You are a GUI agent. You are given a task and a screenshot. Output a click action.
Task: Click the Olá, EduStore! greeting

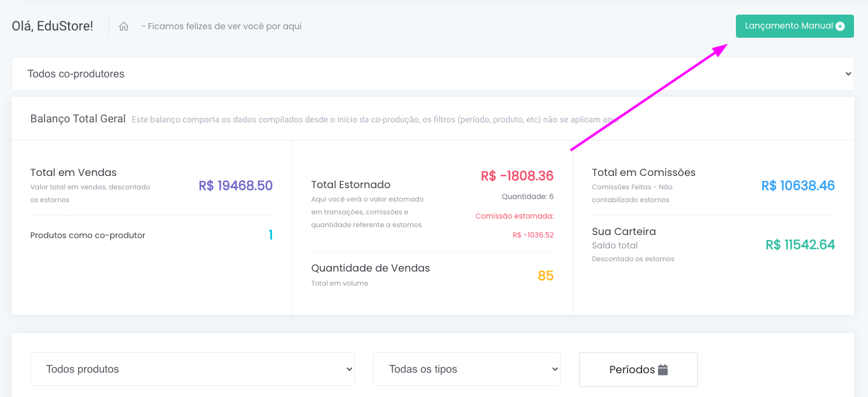tap(52, 26)
